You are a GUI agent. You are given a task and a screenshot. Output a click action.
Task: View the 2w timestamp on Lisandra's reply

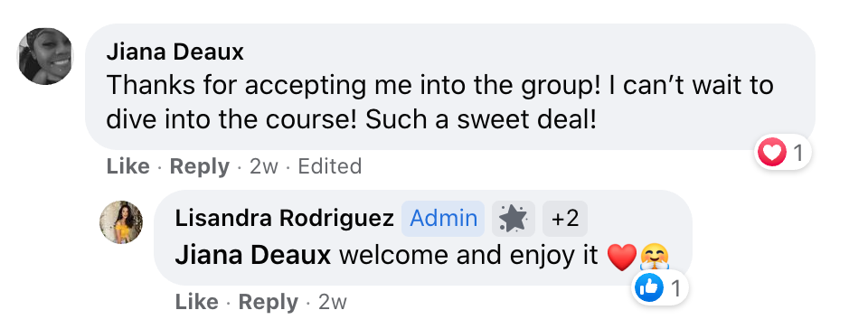(333, 302)
